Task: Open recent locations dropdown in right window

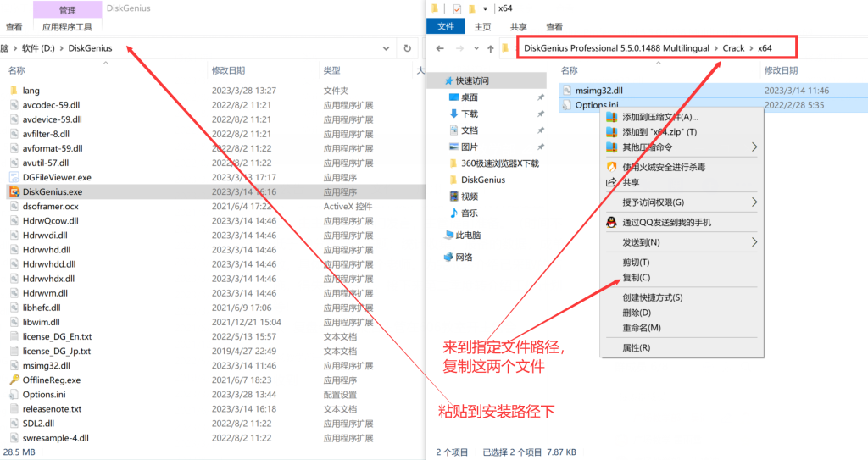Action: pyautogui.click(x=476, y=49)
